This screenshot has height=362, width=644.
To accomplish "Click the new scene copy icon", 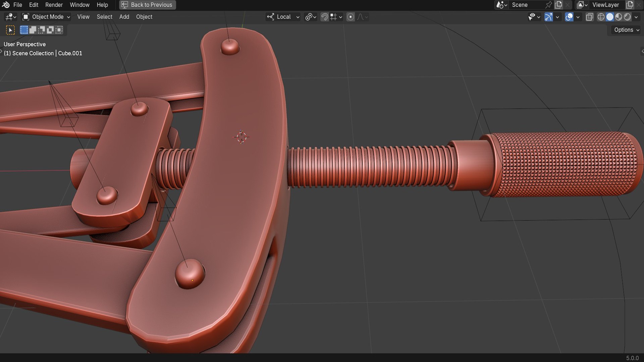I will point(558,5).
